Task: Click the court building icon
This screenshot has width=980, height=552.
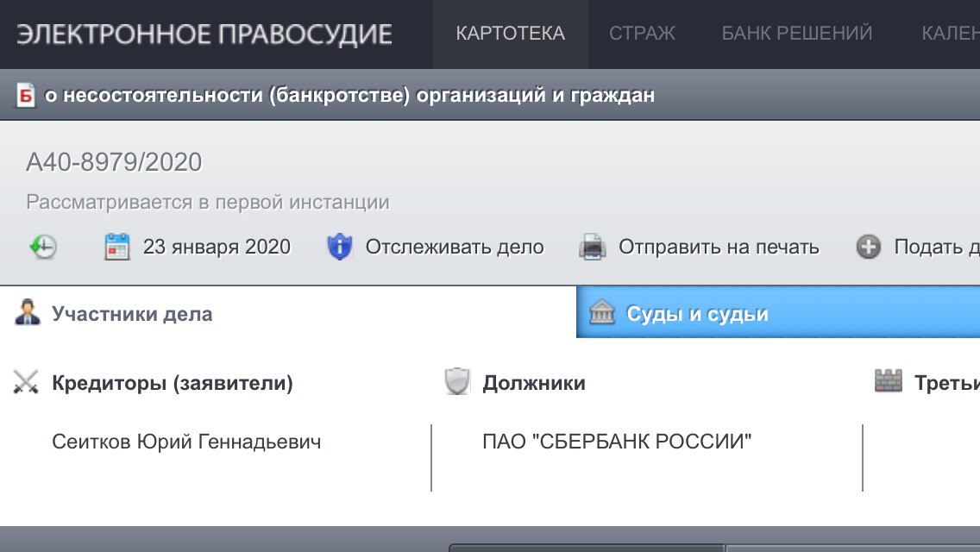Action: click(602, 313)
